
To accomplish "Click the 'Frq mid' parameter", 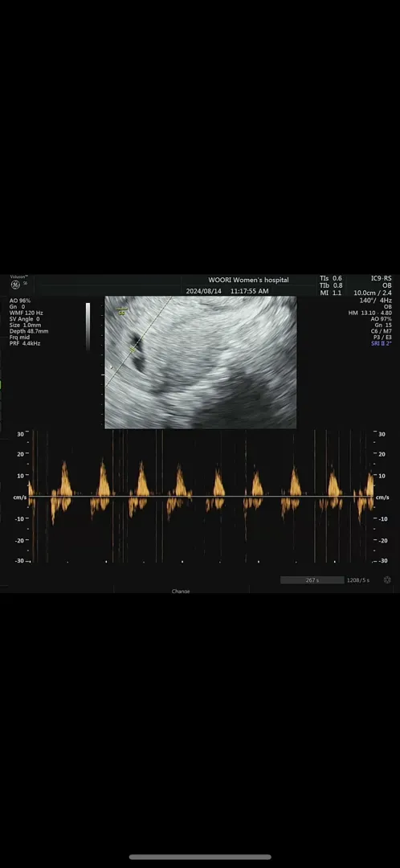I will pyautogui.click(x=20, y=337).
